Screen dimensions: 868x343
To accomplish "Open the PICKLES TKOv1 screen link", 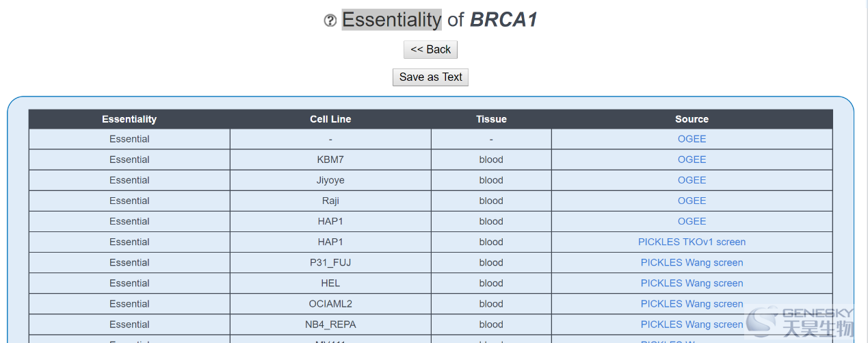I will click(692, 242).
